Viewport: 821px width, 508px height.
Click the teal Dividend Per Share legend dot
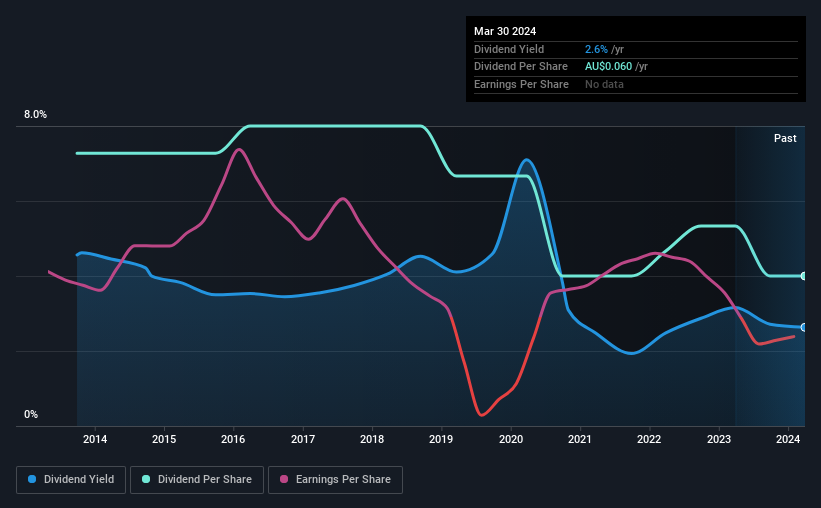click(146, 479)
